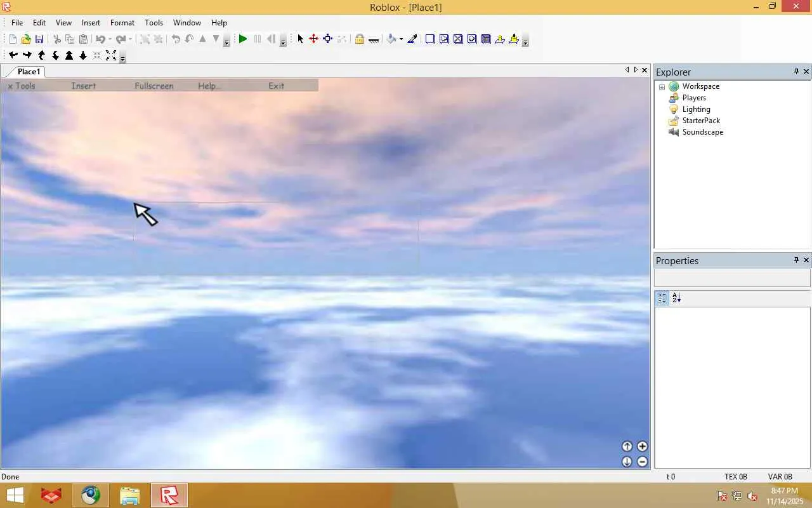Open toolbar options arrow after the camera arrows
Viewport: 812px width, 508px height.
tap(122, 57)
